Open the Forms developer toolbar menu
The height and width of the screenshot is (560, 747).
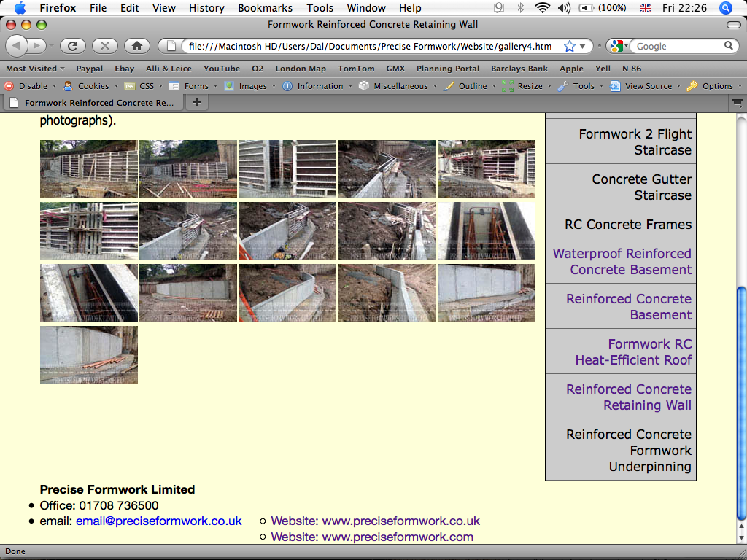pos(193,86)
